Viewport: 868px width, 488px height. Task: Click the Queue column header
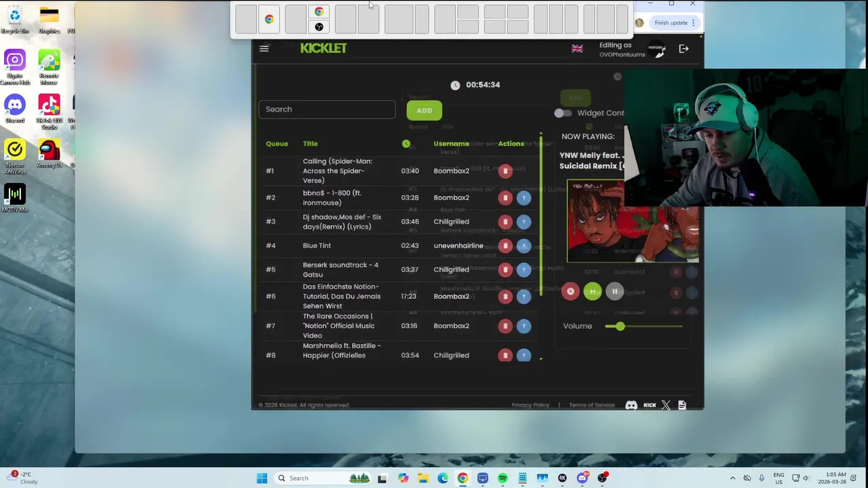click(x=277, y=144)
